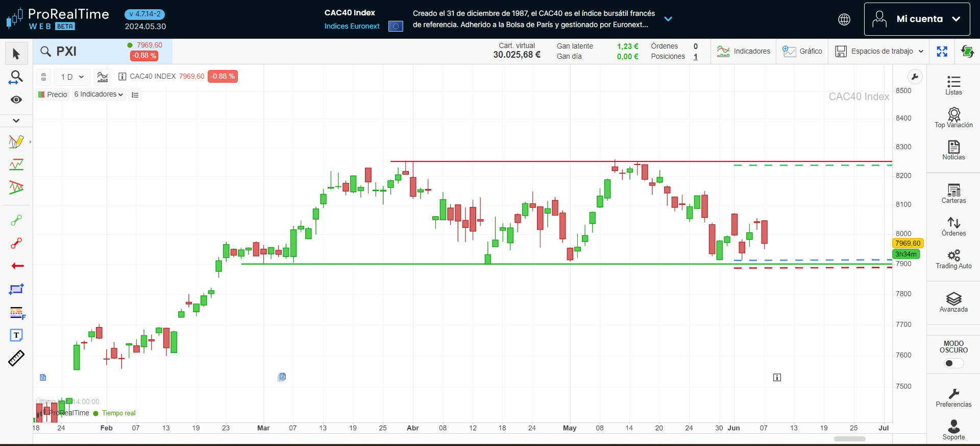Open Top Variación rankings
Viewport: 980px width, 446px height.
tap(953, 118)
